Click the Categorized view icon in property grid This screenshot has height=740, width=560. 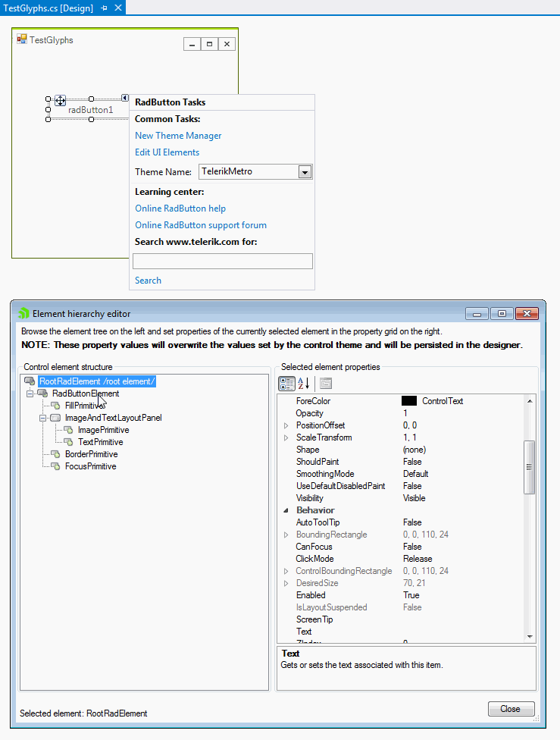(x=286, y=384)
